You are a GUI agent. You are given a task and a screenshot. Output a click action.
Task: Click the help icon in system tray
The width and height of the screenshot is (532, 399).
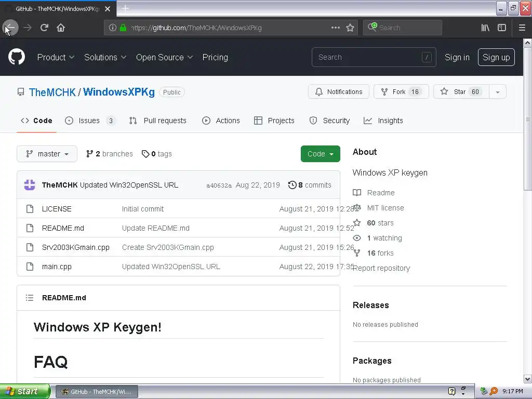pos(451,391)
